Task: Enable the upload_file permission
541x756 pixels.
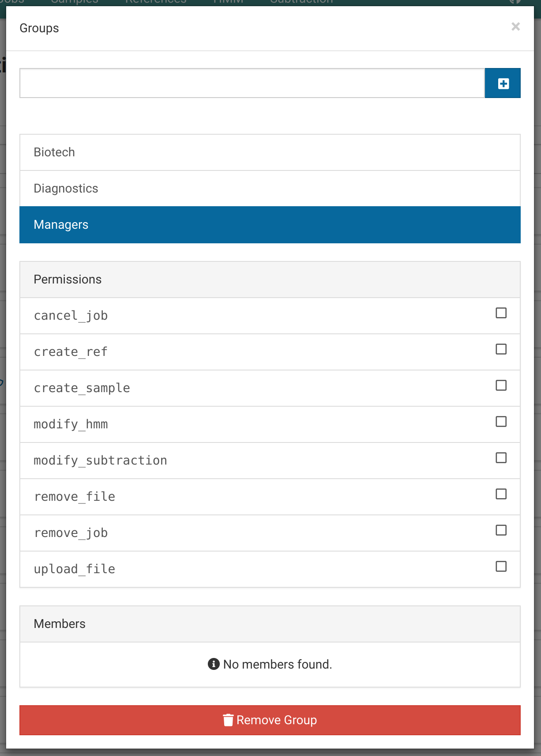Action: coord(500,567)
